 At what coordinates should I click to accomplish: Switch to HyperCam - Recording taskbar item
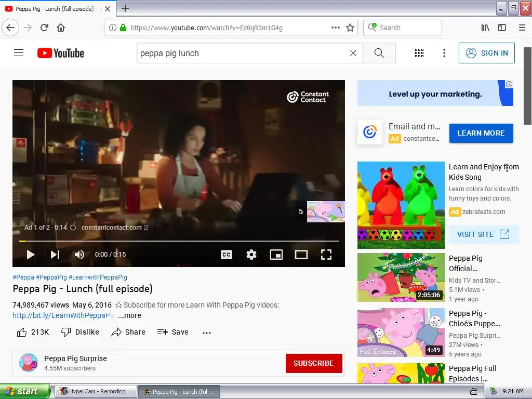[96, 391]
